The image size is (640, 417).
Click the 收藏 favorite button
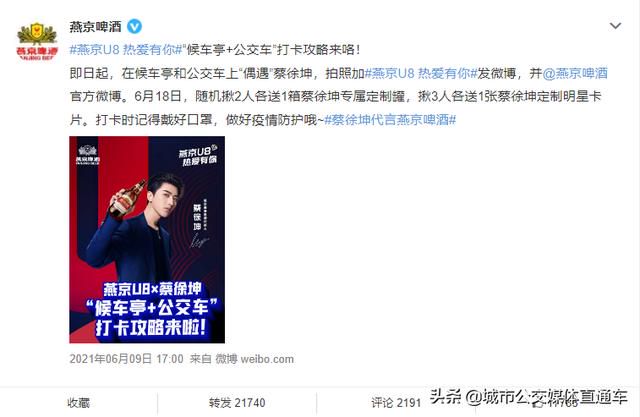point(78,403)
